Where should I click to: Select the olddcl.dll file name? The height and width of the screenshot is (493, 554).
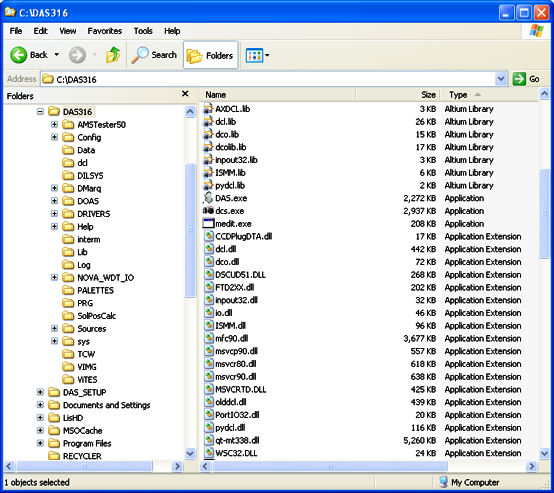click(x=231, y=402)
